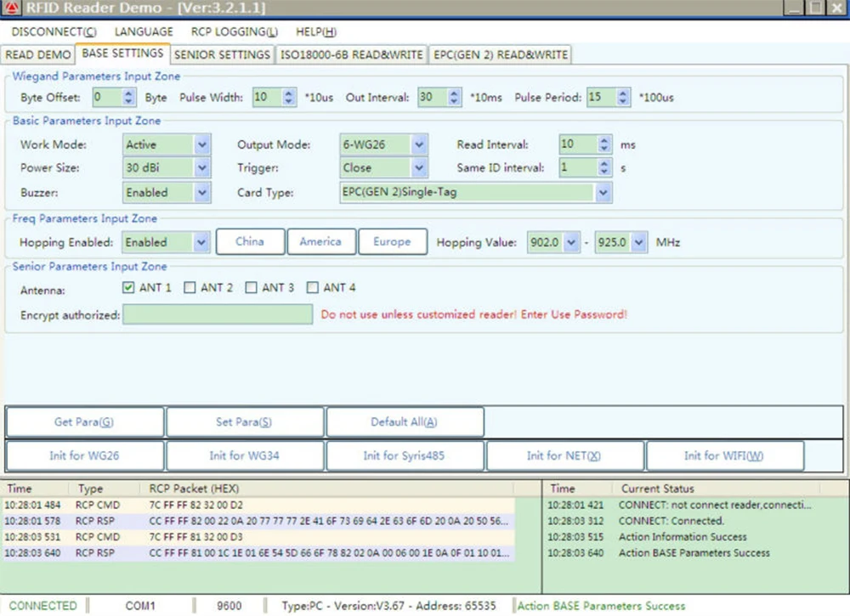Click the RFID app icon in title bar

[10, 8]
